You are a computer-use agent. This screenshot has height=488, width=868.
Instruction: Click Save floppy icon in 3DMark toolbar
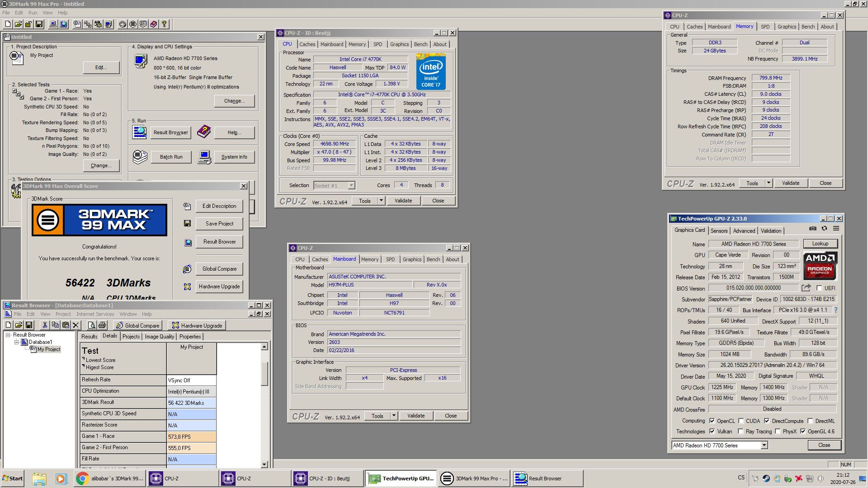(x=39, y=24)
